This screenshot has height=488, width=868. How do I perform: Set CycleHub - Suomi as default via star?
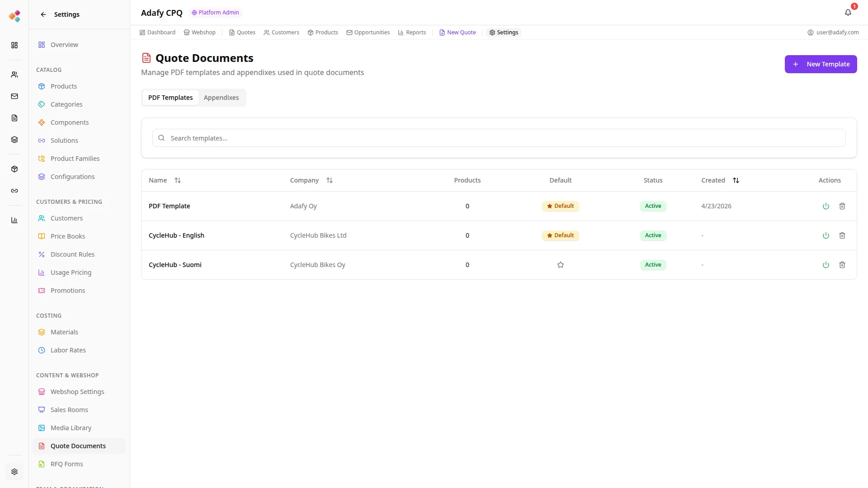pyautogui.click(x=561, y=265)
